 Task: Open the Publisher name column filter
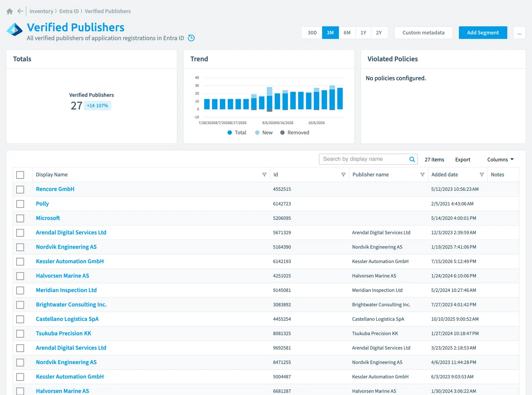tap(422, 175)
